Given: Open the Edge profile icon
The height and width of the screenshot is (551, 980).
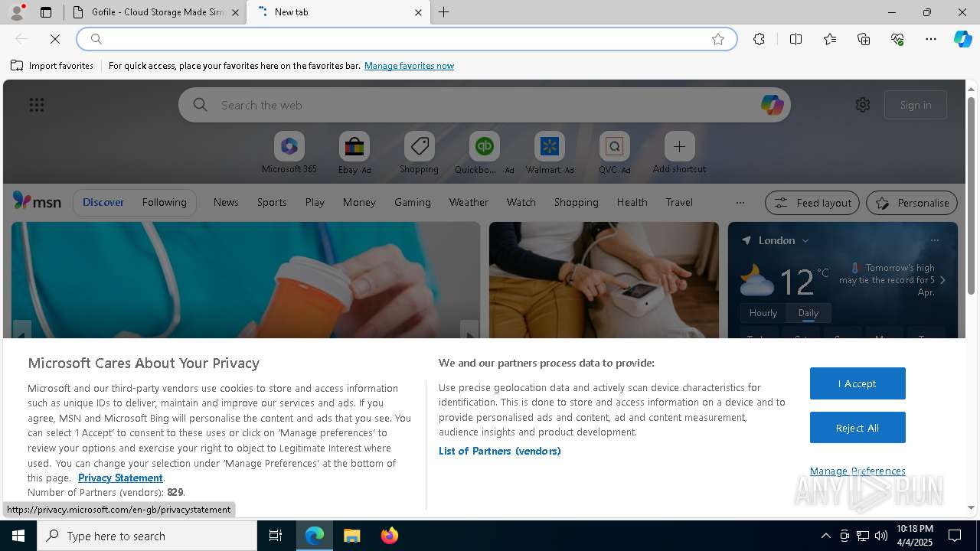Looking at the screenshot, I should pos(16,11).
